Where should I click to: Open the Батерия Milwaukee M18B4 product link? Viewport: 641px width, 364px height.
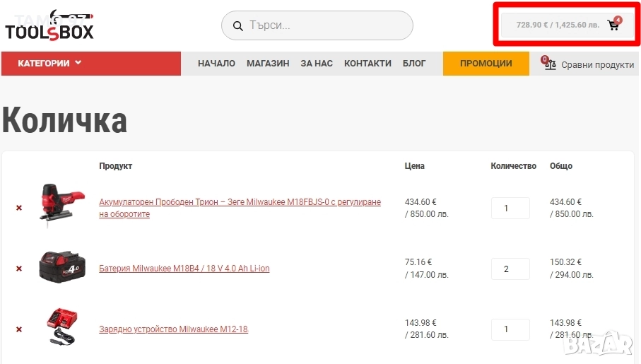click(184, 269)
